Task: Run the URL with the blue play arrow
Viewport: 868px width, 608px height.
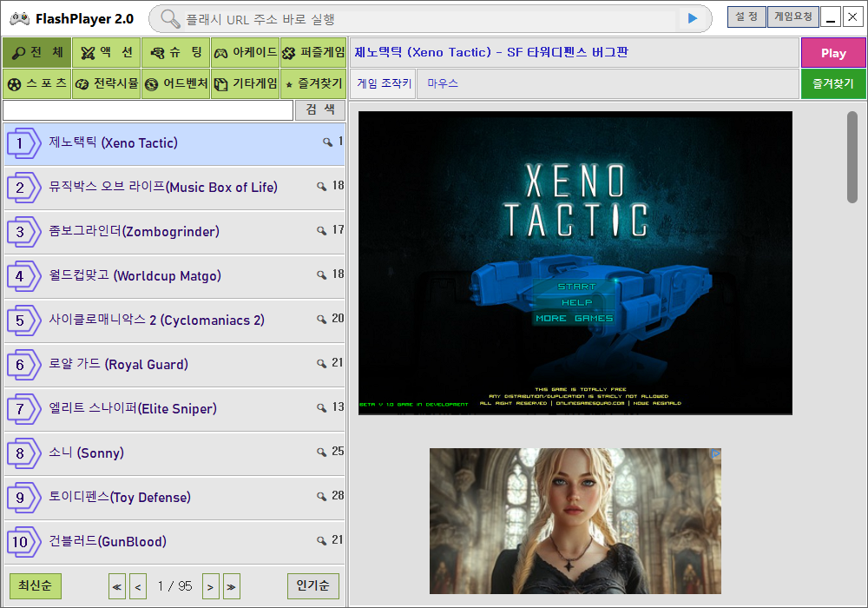Action: [692, 18]
